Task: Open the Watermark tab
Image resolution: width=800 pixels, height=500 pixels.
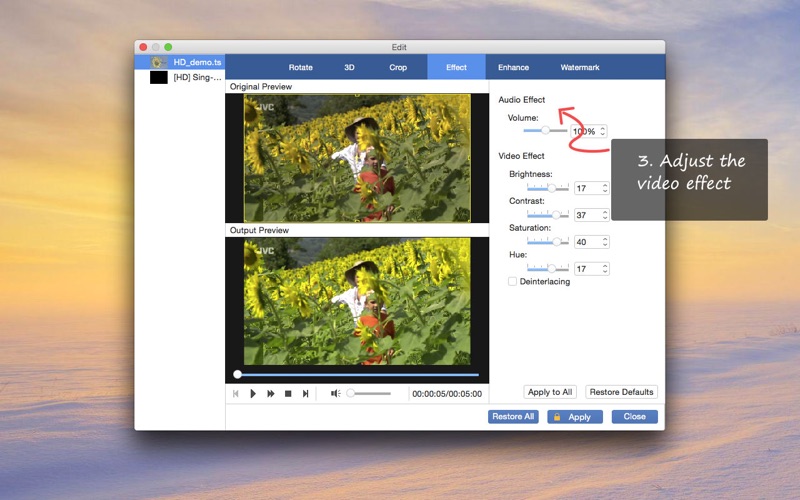Action: (580, 68)
